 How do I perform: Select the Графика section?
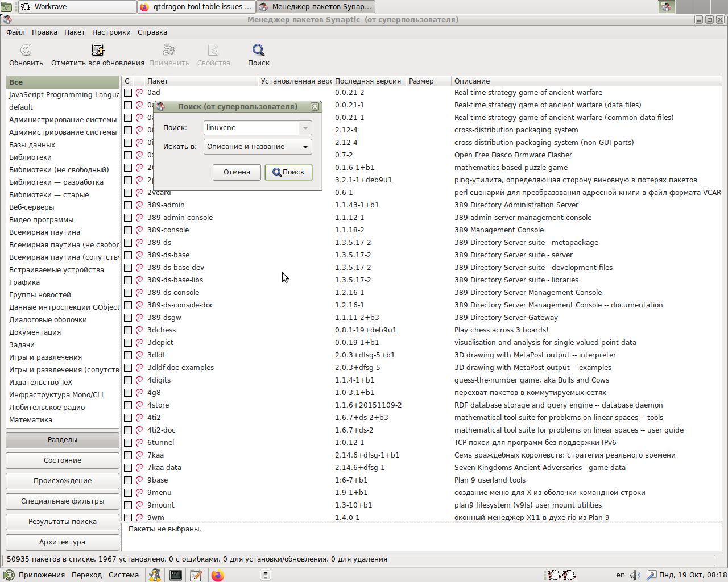63,282
